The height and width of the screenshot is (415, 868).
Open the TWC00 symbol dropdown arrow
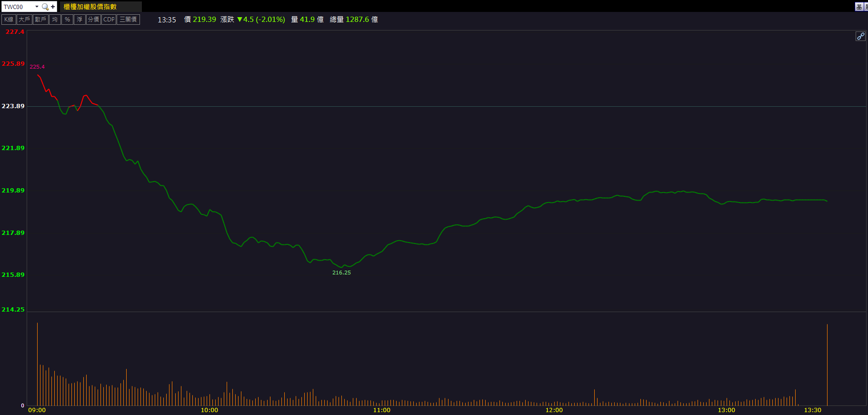(x=37, y=7)
